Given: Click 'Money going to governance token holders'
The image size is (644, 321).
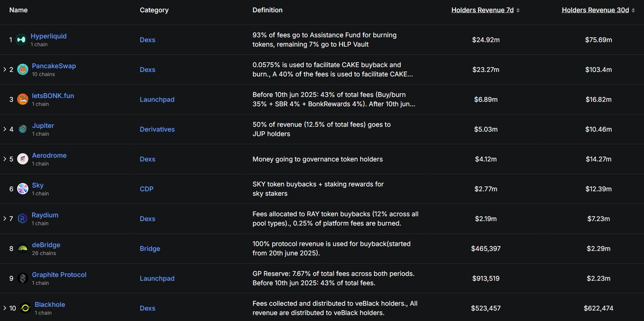Looking at the screenshot, I should coord(317,159).
